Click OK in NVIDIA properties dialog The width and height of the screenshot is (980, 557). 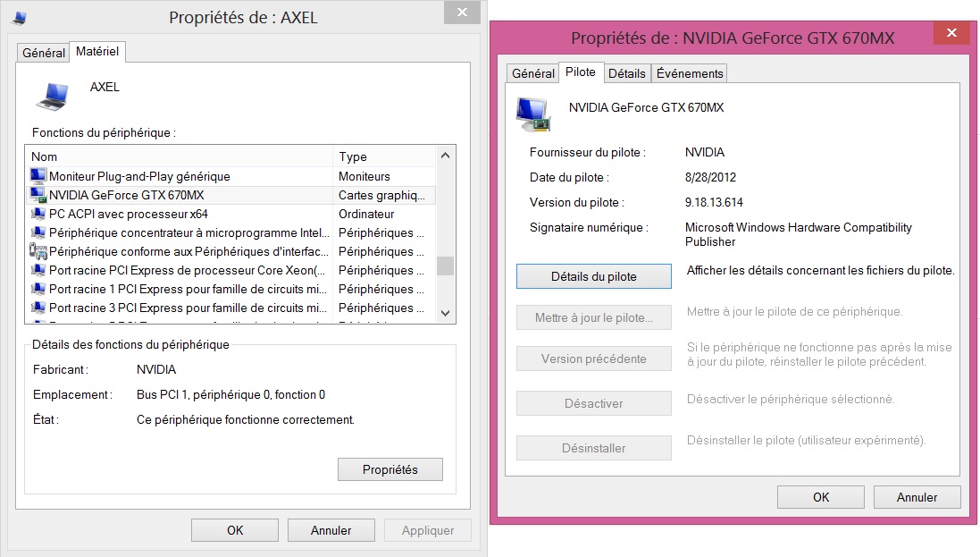click(821, 497)
